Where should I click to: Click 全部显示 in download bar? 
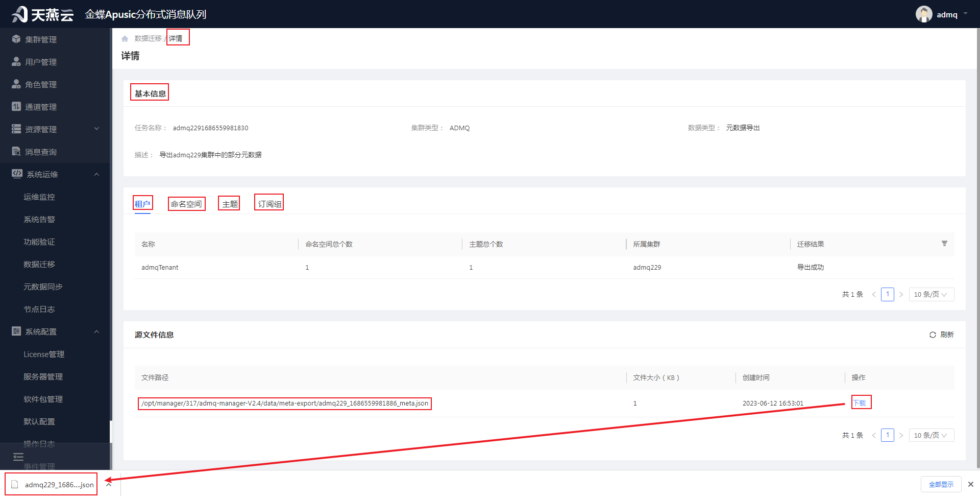[x=941, y=484]
